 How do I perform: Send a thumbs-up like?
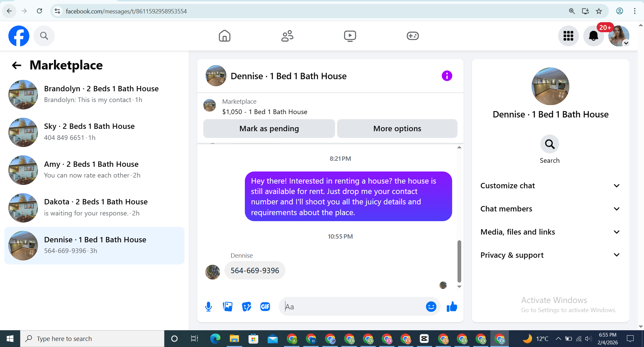click(x=452, y=306)
